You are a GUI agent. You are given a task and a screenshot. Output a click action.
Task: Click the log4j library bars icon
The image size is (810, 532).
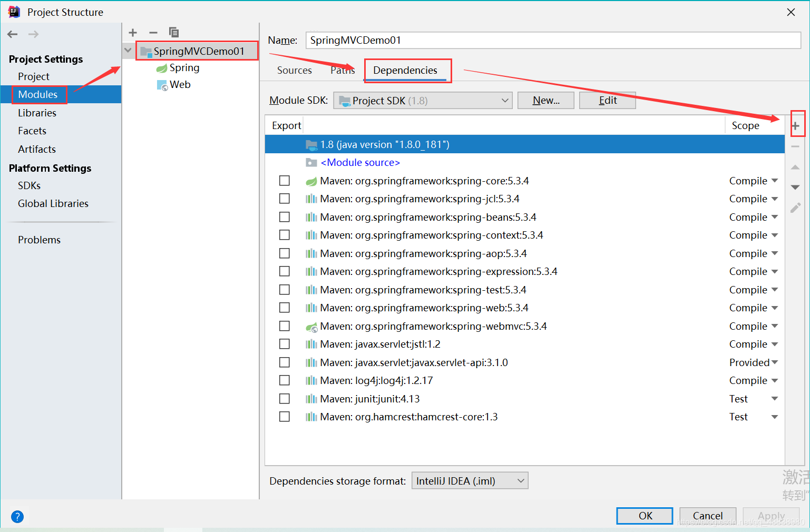(311, 381)
